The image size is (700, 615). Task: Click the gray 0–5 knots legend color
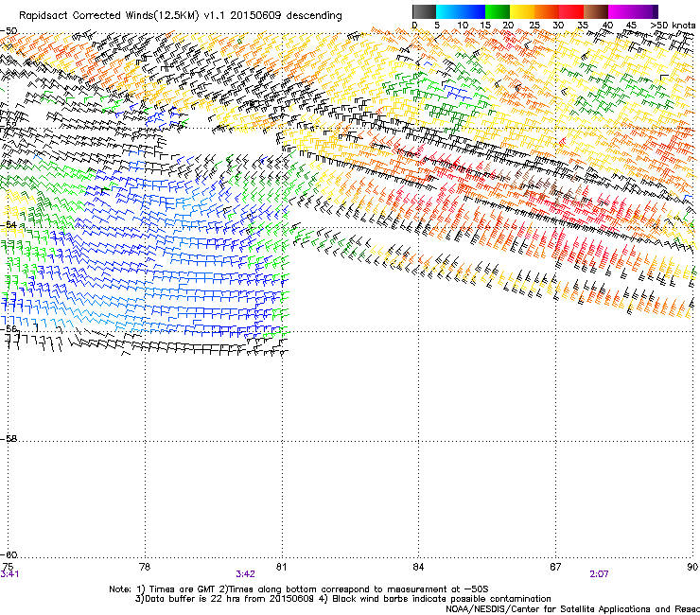(x=424, y=11)
